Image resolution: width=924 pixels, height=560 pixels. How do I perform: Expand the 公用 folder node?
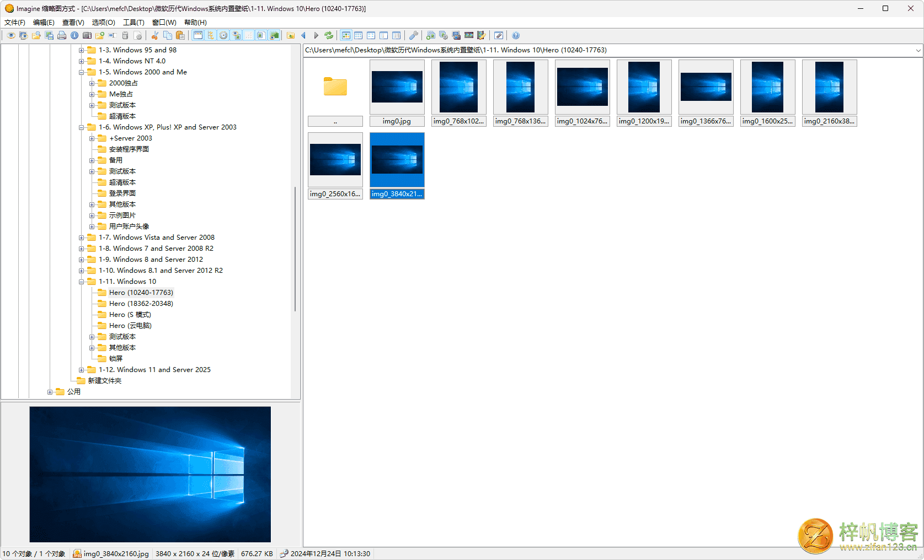[x=50, y=392]
